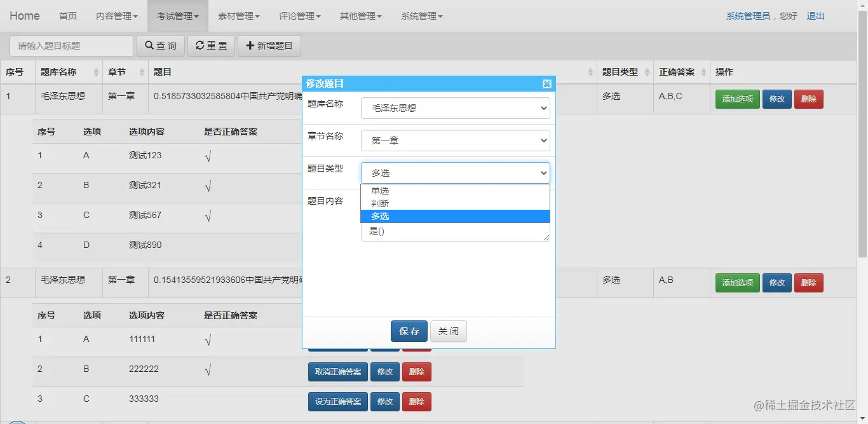Click 设为正确答案 for option 333333

(338, 402)
